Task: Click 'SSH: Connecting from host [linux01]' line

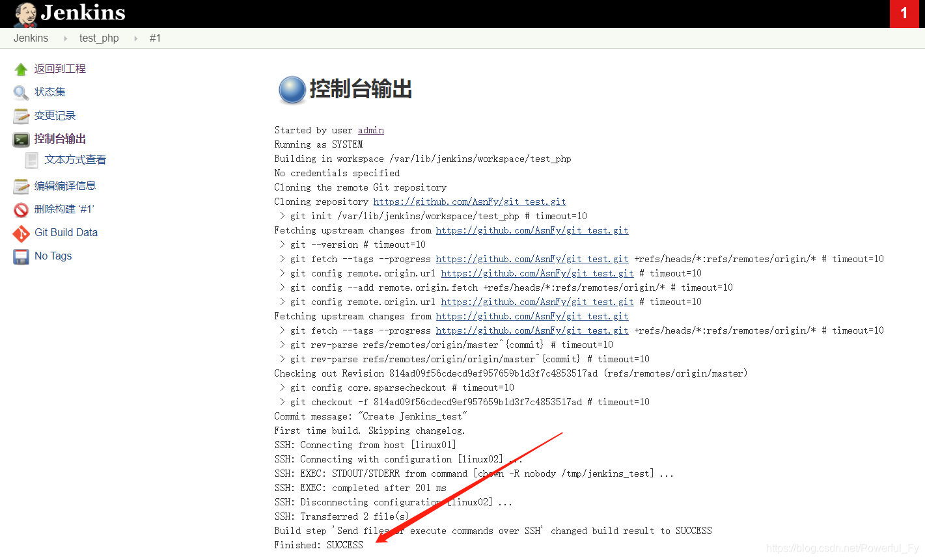Action: click(365, 445)
